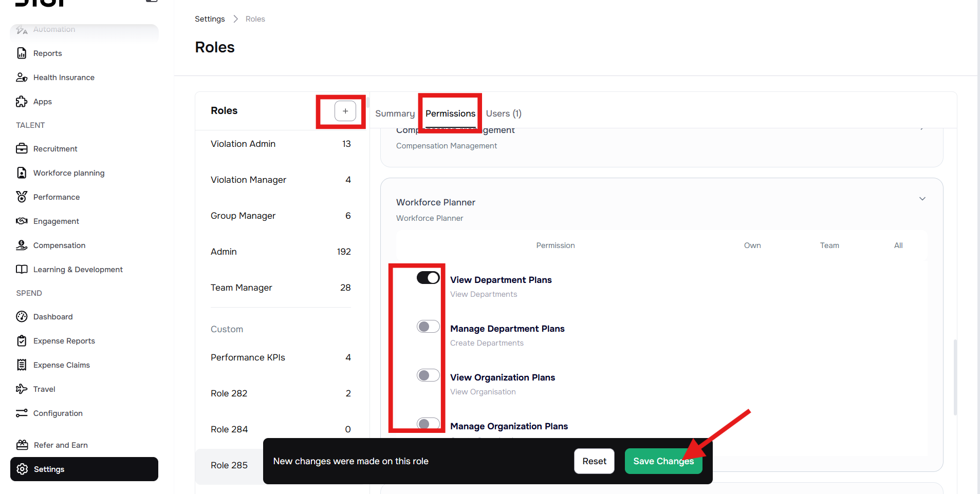Turn on View Organization Plans toggle
The image size is (980, 494).
coord(428,375)
